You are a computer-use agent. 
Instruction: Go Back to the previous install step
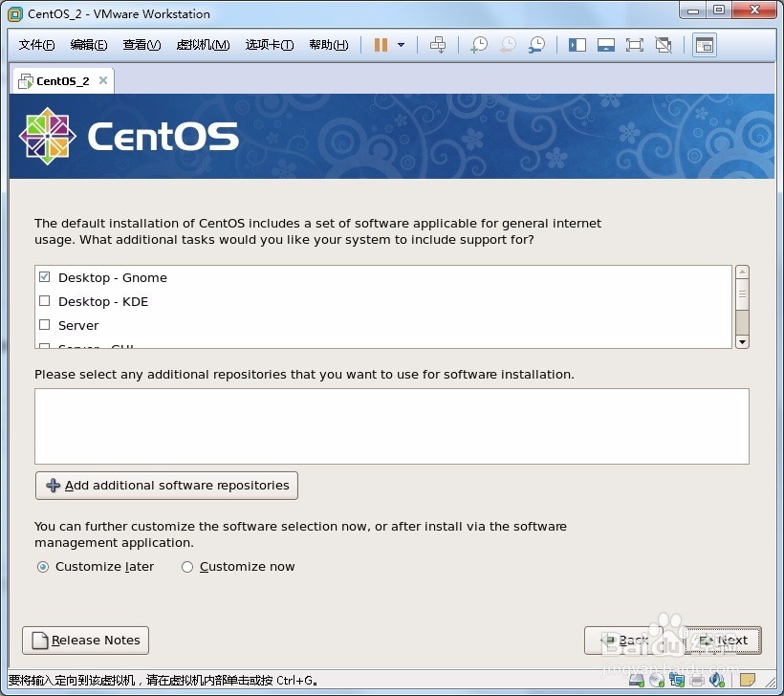[623, 641]
